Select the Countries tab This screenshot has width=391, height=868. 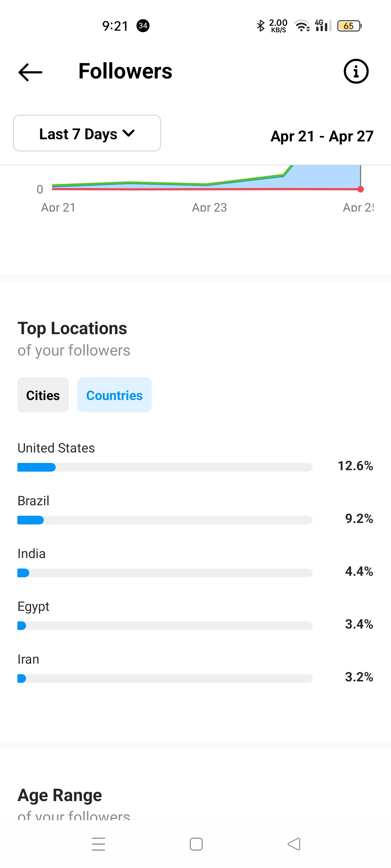pos(114,395)
